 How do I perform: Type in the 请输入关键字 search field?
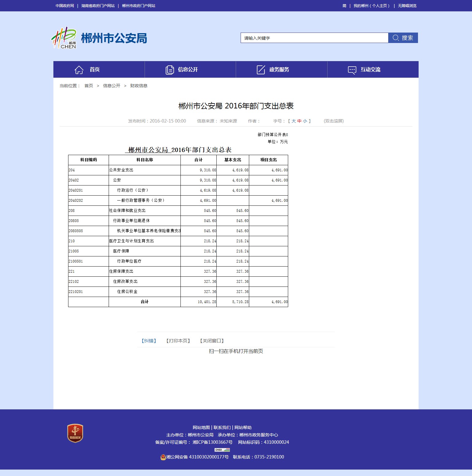314,38
